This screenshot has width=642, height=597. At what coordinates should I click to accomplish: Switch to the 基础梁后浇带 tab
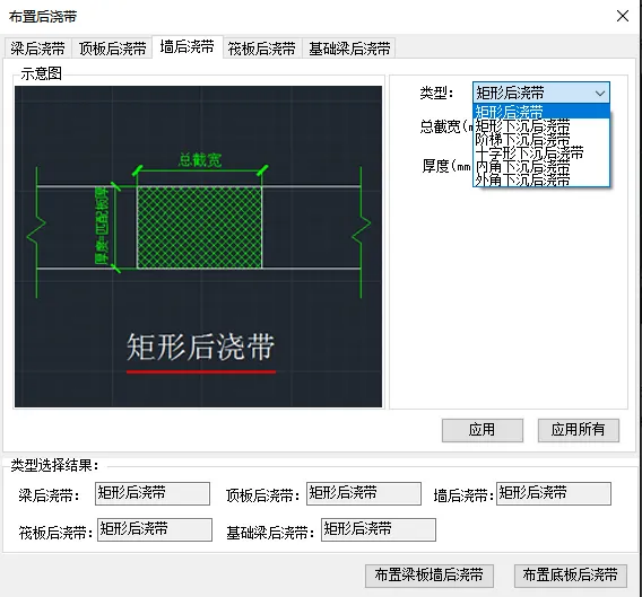349,49
